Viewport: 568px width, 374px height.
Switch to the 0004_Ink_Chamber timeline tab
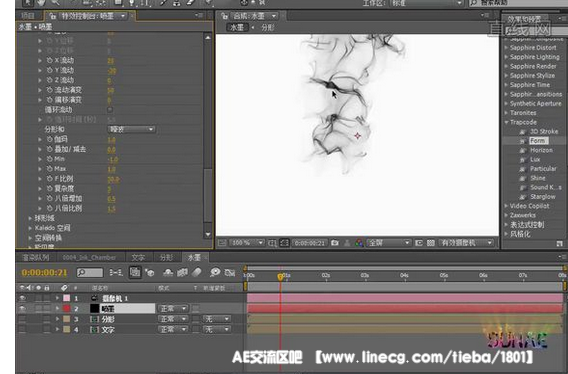click(x=89, y=257)
